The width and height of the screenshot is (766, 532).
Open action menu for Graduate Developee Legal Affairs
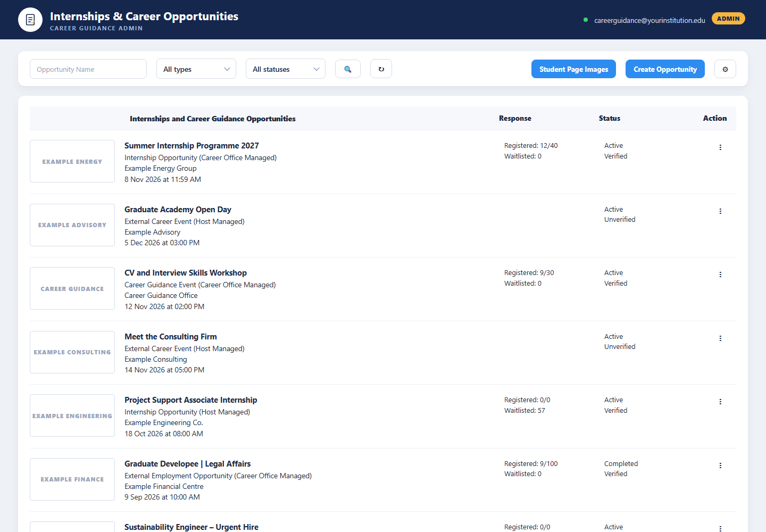point(720,465)
